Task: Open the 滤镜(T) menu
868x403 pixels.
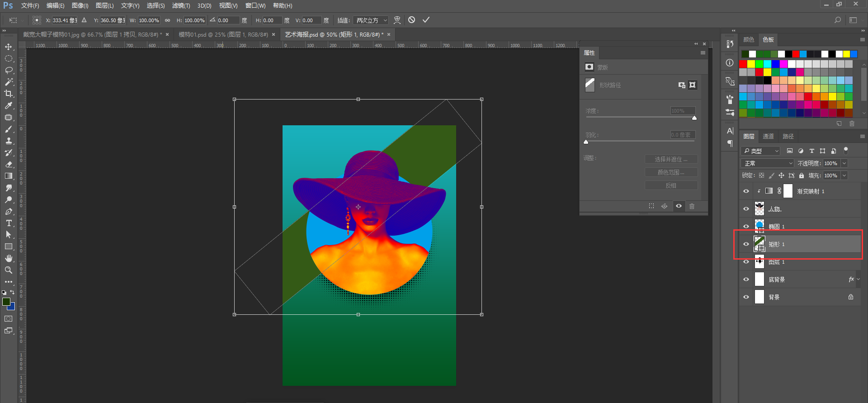Action: [x=181, y=6]
